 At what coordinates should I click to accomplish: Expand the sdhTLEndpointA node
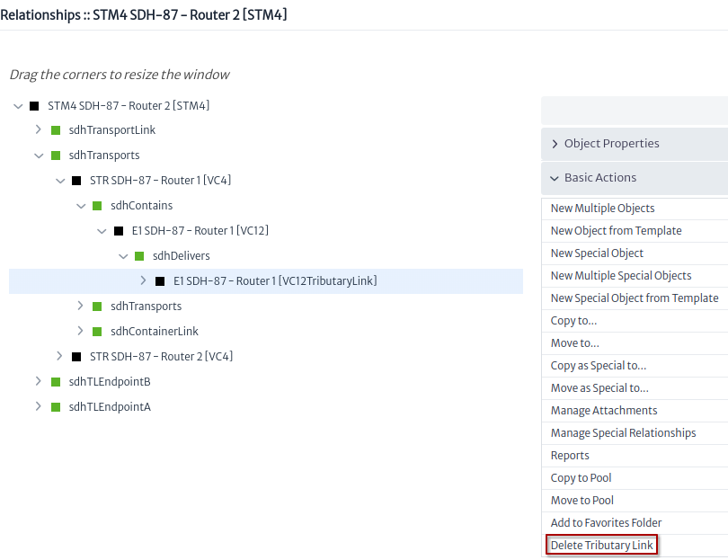(39, 406)
